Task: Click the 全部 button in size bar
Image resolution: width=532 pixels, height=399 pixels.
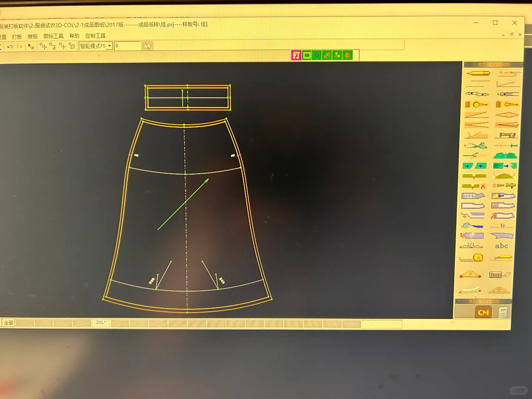Action: pos(8,323)
